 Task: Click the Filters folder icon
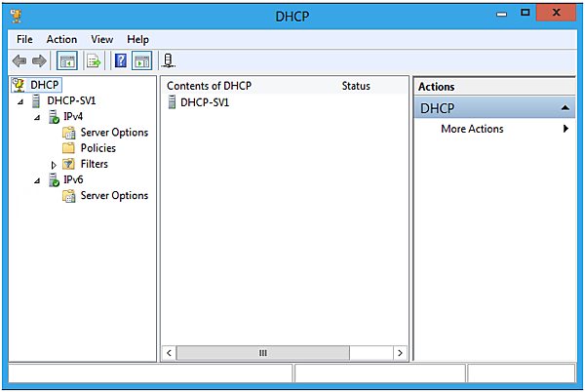point(68,164)
